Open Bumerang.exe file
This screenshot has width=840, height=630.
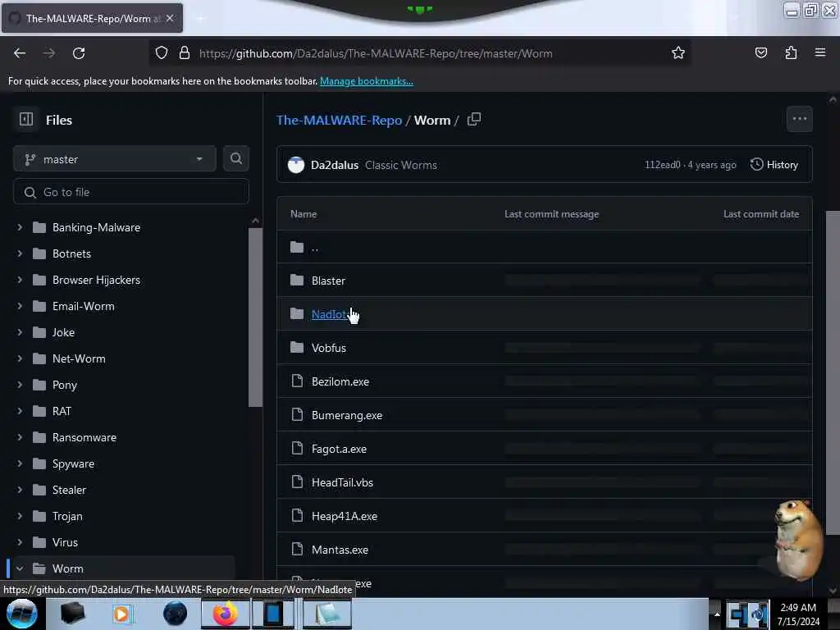click(x=347, y=415)
